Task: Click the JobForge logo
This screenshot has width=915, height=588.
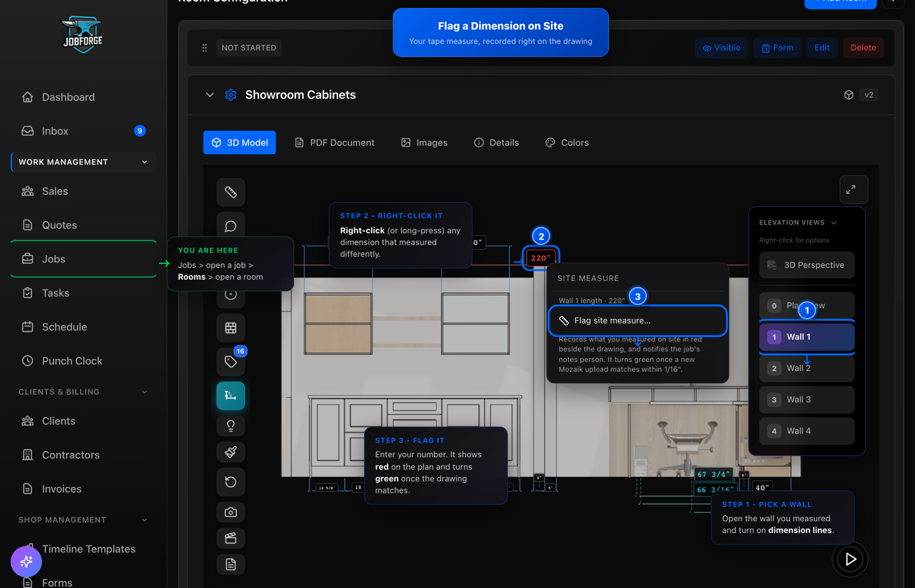Action: 82,35
